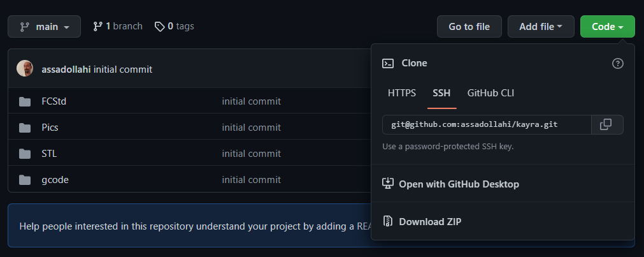Open initial commit message in gcode row
The height and width of the screenshot is (257, 644).
click(252, 180)
